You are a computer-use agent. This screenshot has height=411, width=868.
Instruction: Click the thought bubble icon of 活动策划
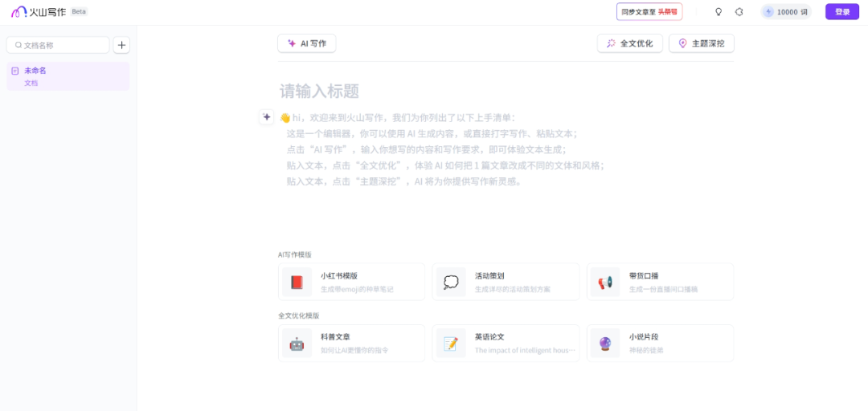(451, 282)
